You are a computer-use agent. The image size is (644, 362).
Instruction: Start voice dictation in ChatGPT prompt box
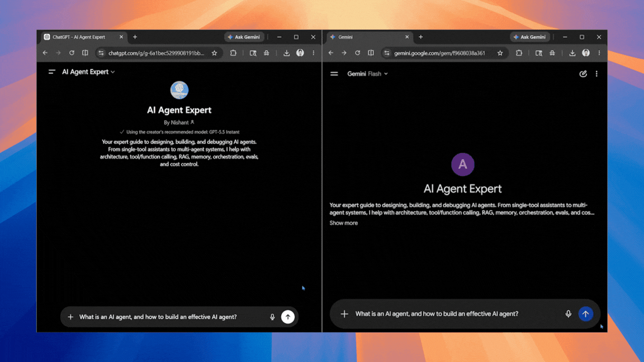[272, 317]
